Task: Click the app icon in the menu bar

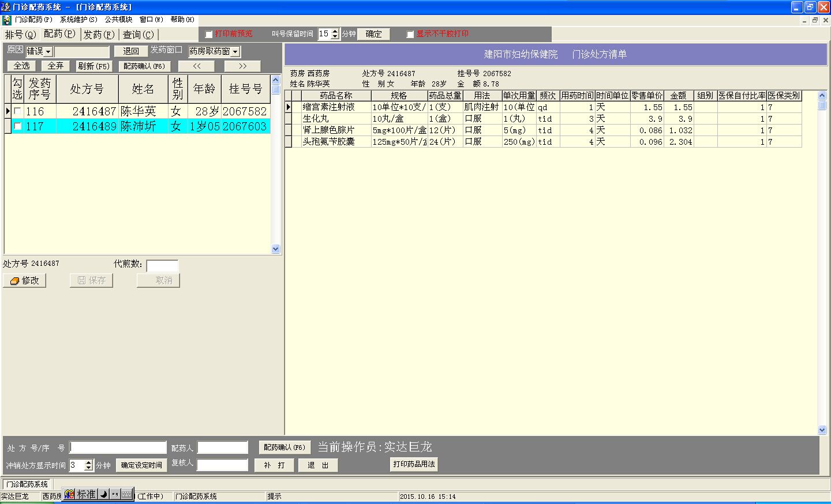Action: click(x=7, y=20)
